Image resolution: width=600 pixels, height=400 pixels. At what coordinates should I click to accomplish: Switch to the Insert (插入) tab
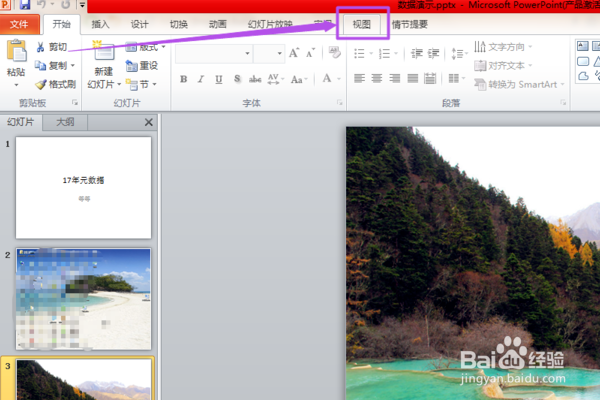tap(100, 24)
